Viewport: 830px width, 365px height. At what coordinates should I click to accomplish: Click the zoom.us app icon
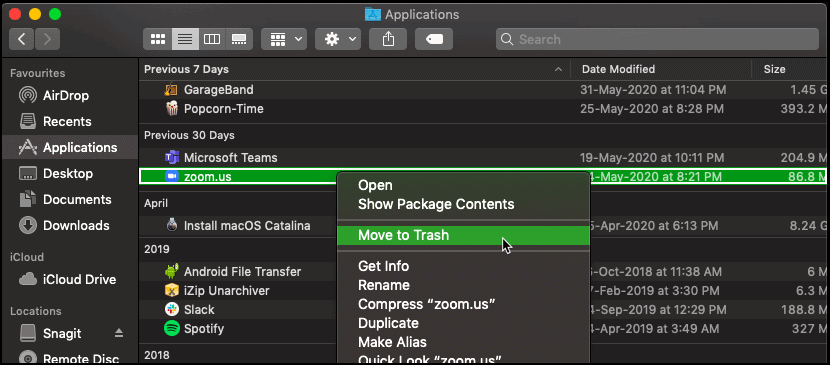pos(172,177)
